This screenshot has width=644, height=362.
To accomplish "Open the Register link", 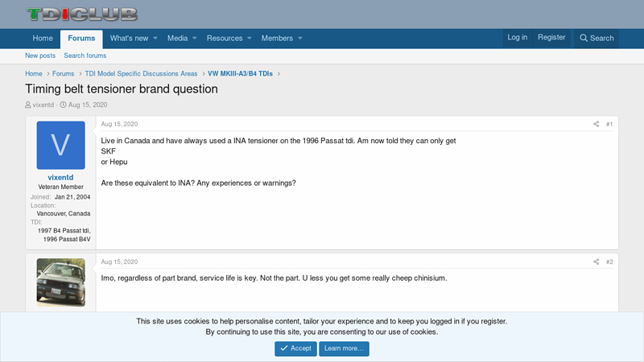I will [x=551, y=37].
